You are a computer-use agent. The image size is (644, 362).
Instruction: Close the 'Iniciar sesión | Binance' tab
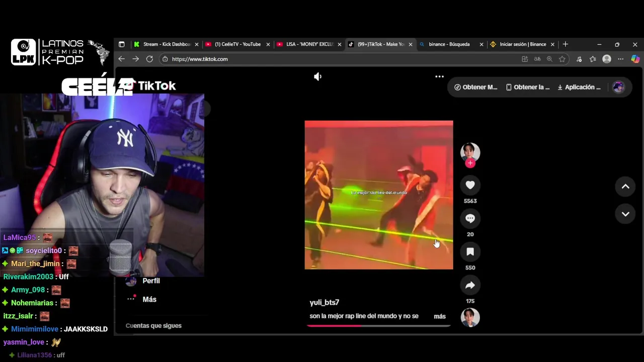click(552, 44)
